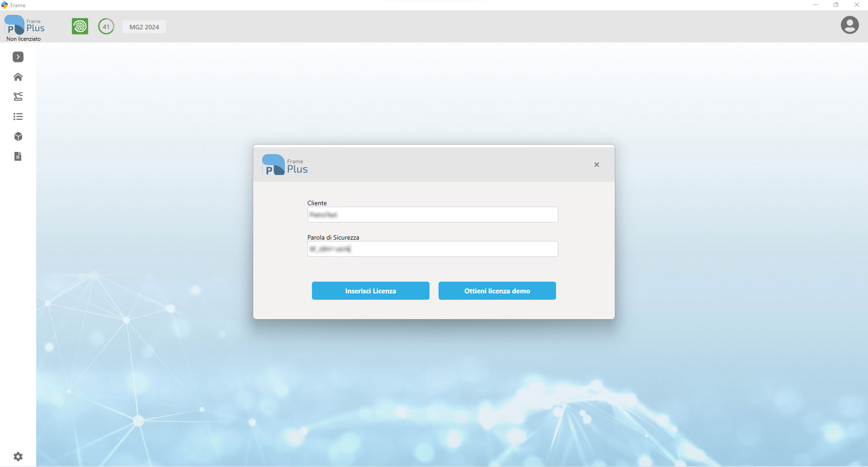The image size is (868, 467).
Task: Focus the Parola di Sicurezza field
Action: [x=433, y=249]
